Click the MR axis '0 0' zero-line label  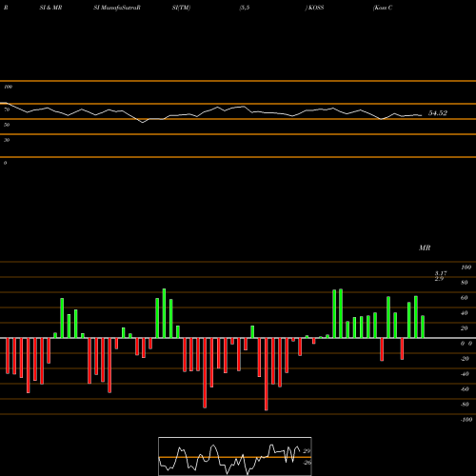pos(466,344)
